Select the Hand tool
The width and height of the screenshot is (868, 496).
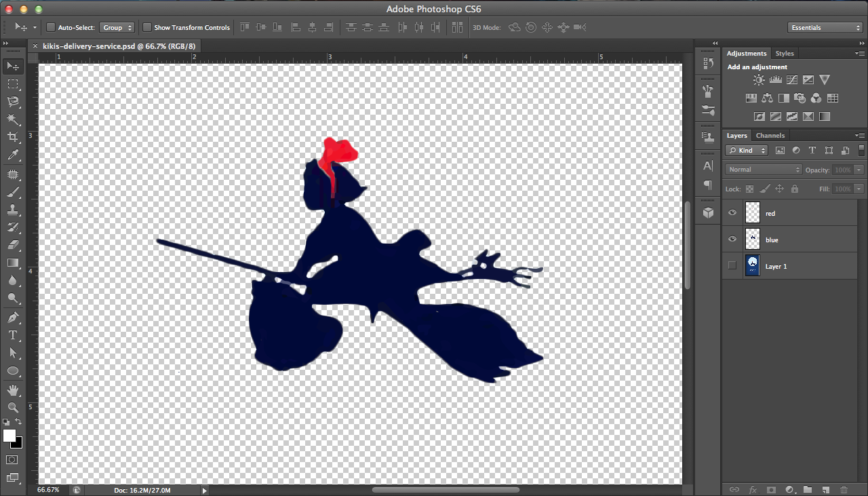click(x=13, y=390)
